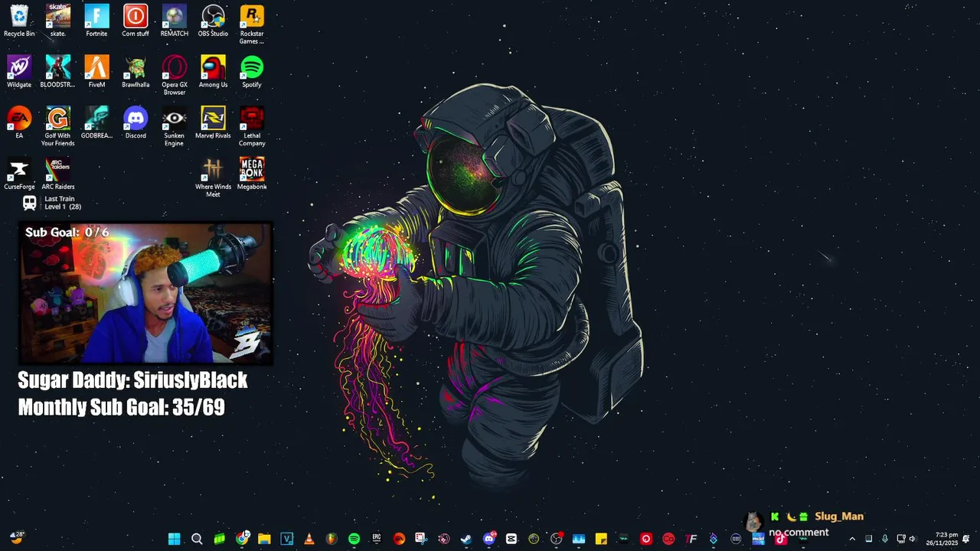Show hidden system tray icons
Image resolution: width=980 pixels, height=551 pixels.
852,539
